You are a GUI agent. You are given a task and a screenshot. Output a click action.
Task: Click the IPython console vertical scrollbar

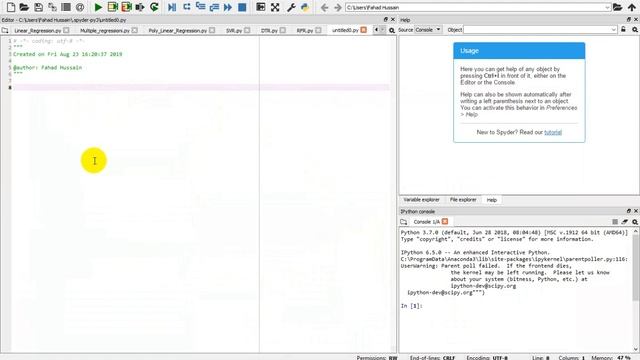tap(636, 268)
